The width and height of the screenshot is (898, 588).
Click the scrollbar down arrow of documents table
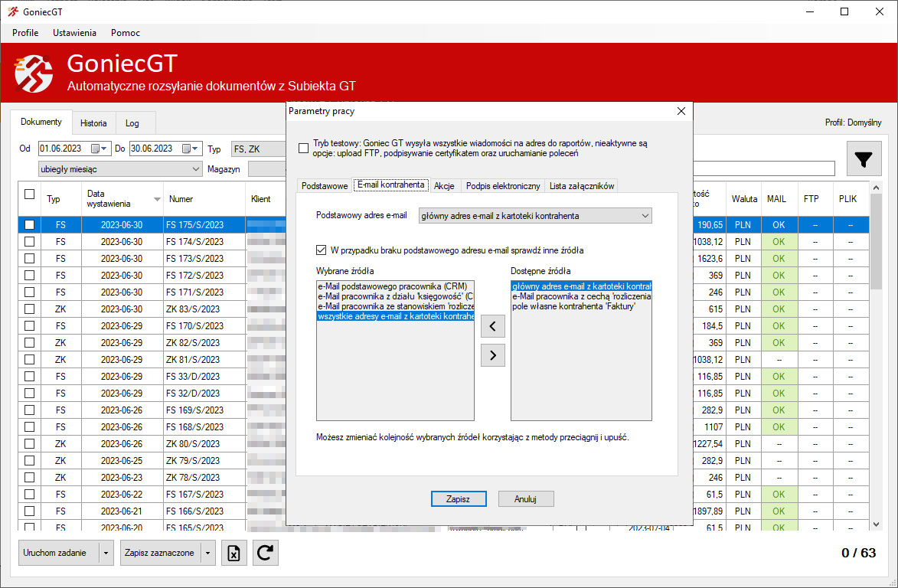(876, 524)
